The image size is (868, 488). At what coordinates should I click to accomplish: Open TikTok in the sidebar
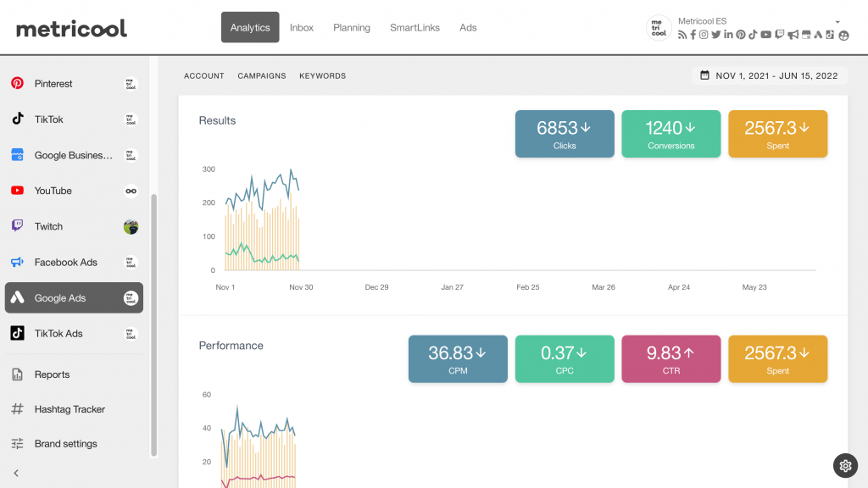pos(75,119)
